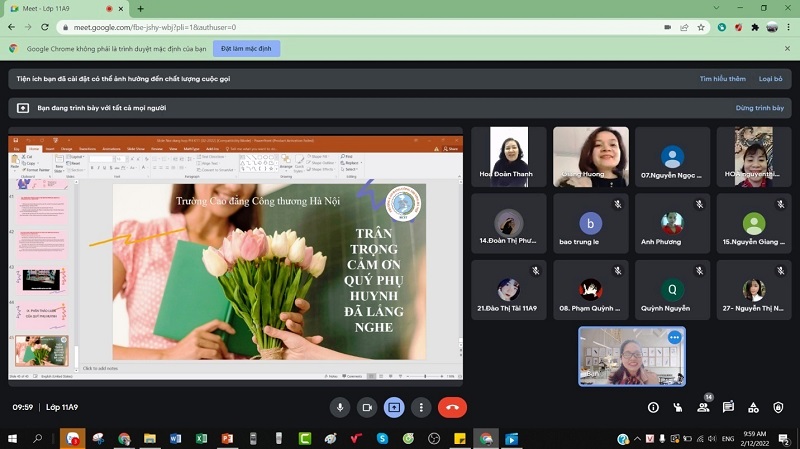Viewport: 800px width, 449px height.
Task: Toggle the camera on or off
Action: [367, 407]
